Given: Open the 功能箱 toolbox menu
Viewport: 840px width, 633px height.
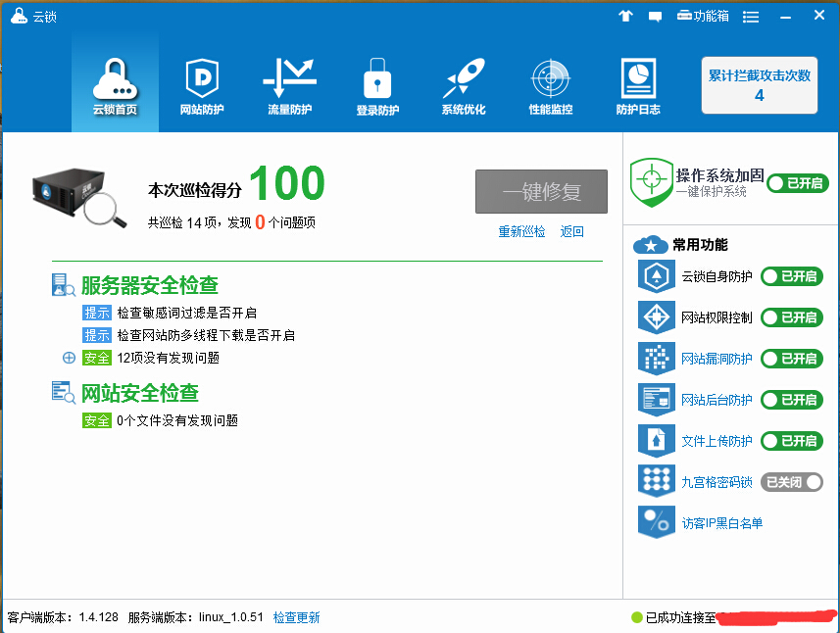Looking at the screenshot, I should point(703,17).
